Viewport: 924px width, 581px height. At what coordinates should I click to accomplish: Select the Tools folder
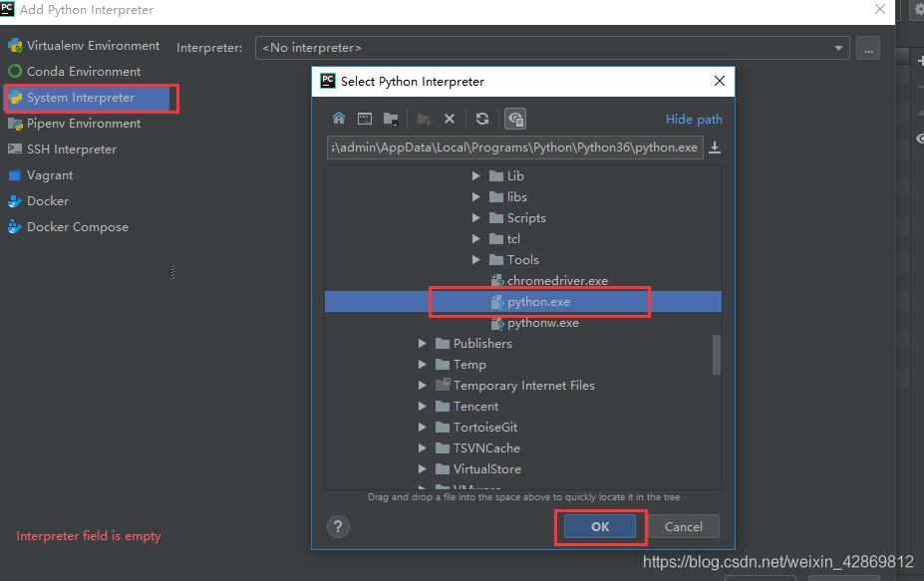pyautogui.click(x=514, y=259)
